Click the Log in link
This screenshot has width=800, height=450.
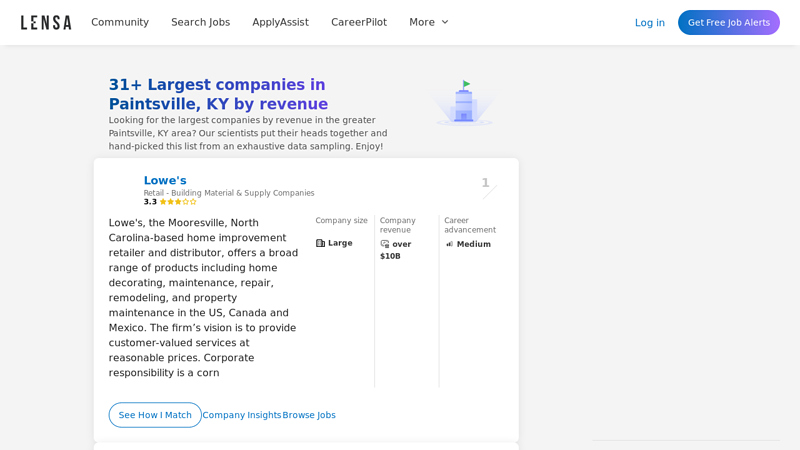pos(649,22)
